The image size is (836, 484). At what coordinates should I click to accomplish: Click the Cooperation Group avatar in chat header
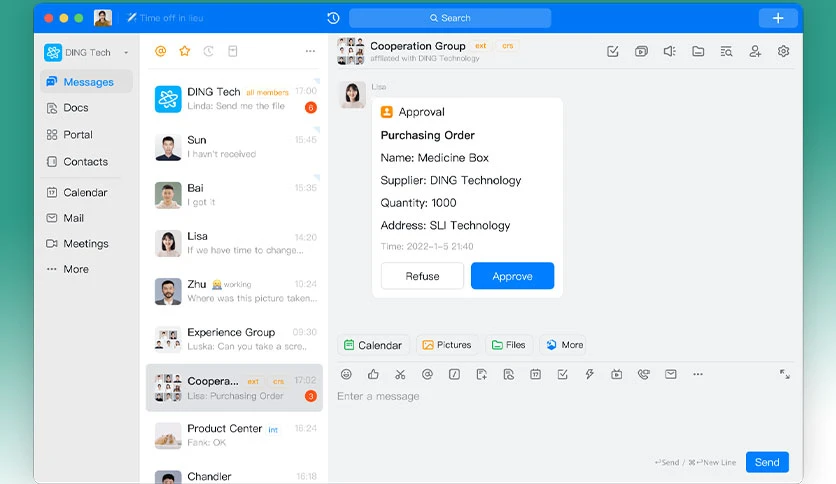[x=351, y=51]
